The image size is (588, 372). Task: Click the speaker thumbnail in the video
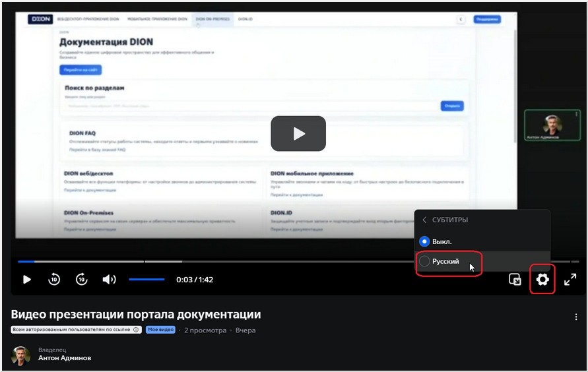552,125
